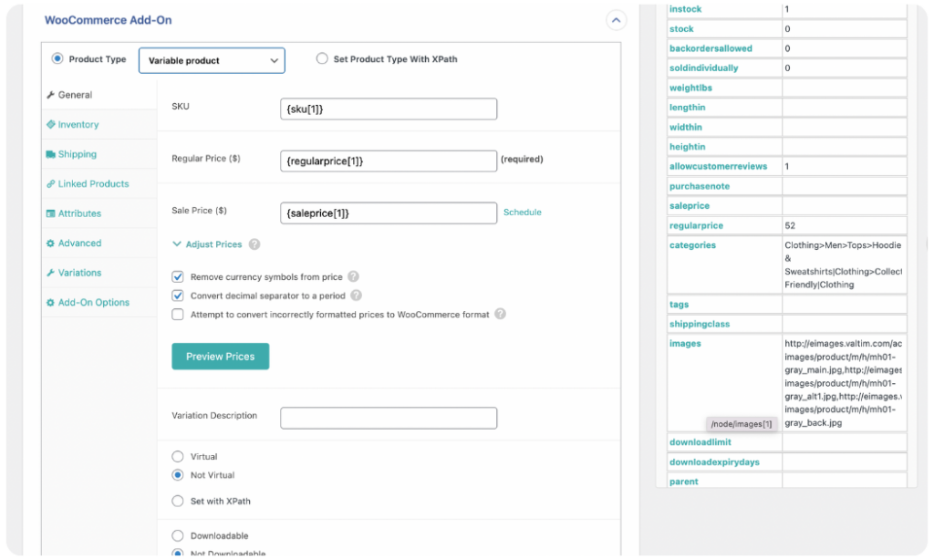Click the weightlbs field name
Screen dimensions: 934x560
click(x=690, y=88)
